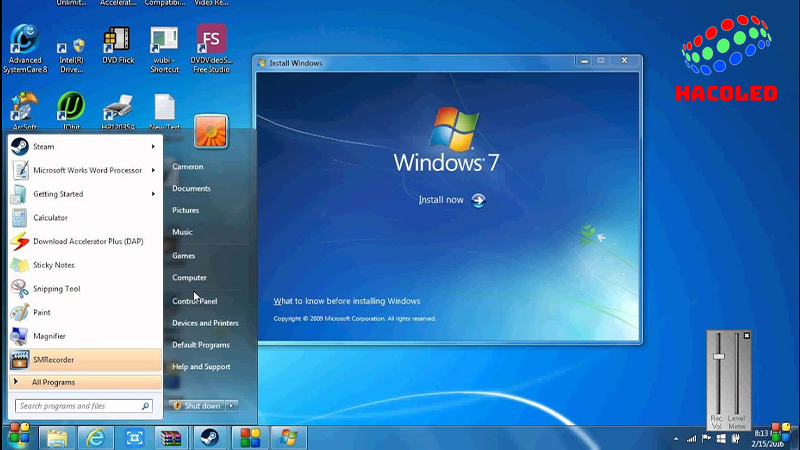Open Computer from Start menu
The height and width of the screenshot is (450, 800).
[189, 278]
